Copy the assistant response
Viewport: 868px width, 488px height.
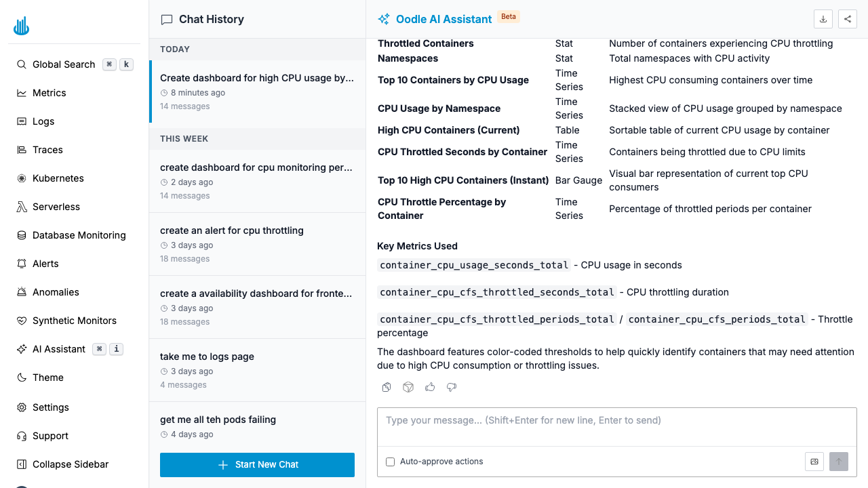387,387
